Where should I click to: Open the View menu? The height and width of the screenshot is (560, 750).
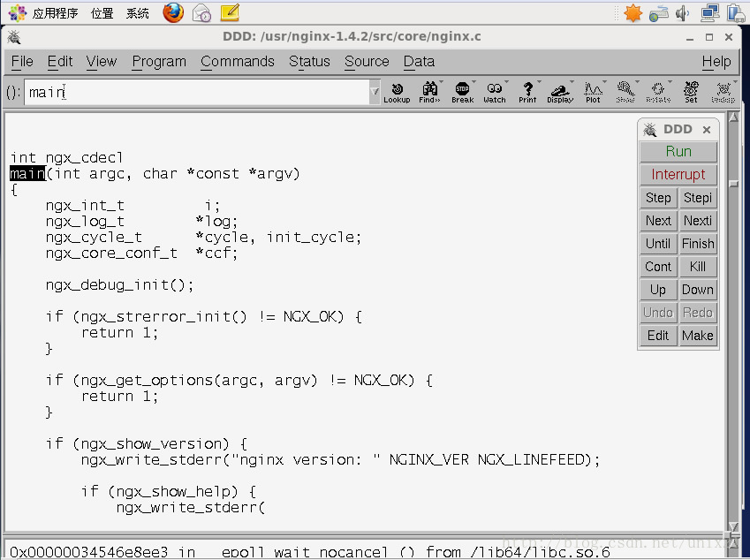[102, 62]
